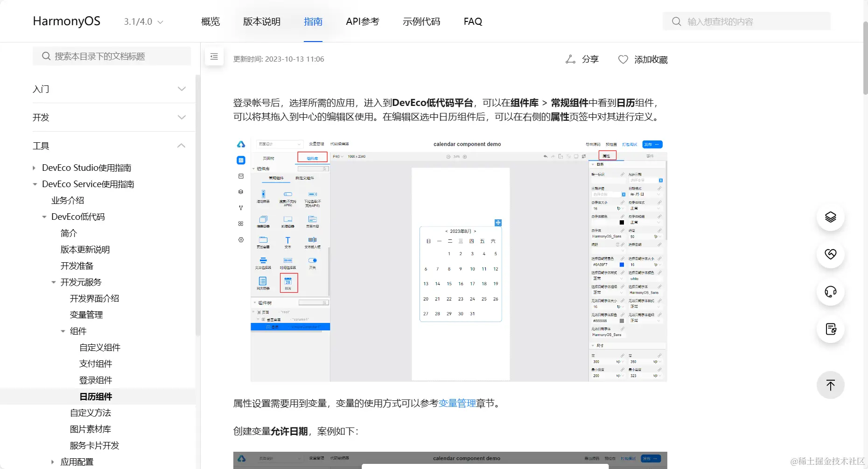Collapse the 组件 tree arrow
868x469 pixels.
tap(63, 331)
